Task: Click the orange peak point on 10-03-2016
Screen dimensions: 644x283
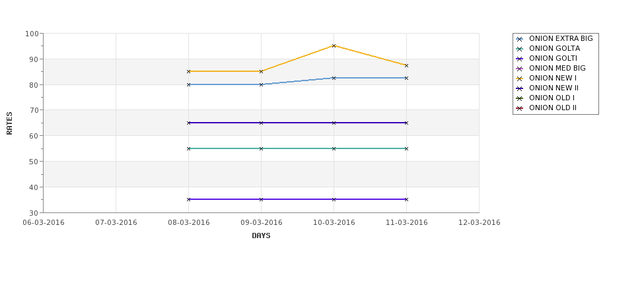Action: (x=334, y=46)
